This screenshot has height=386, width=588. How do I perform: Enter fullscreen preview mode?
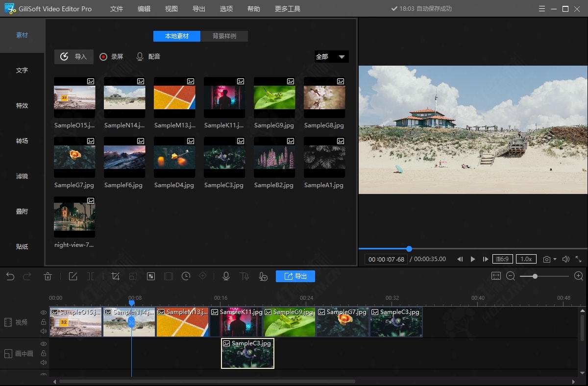pos(578,259)
